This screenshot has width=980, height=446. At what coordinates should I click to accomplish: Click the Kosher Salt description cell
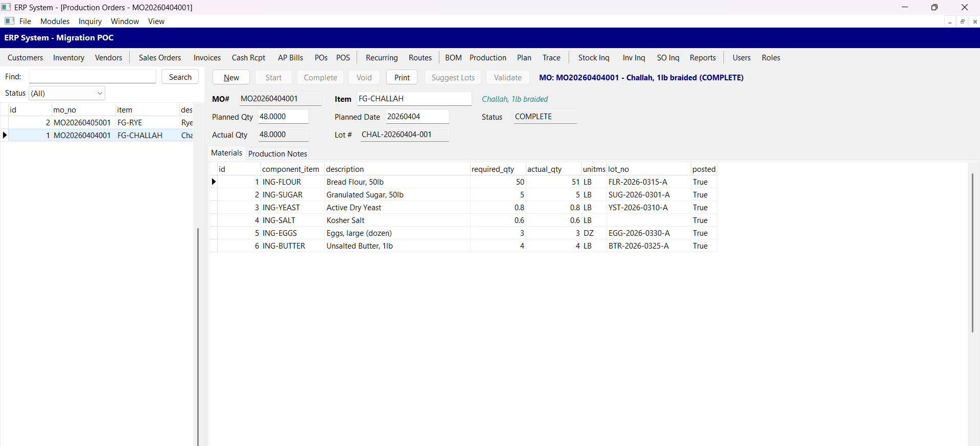tap(397, 220)
